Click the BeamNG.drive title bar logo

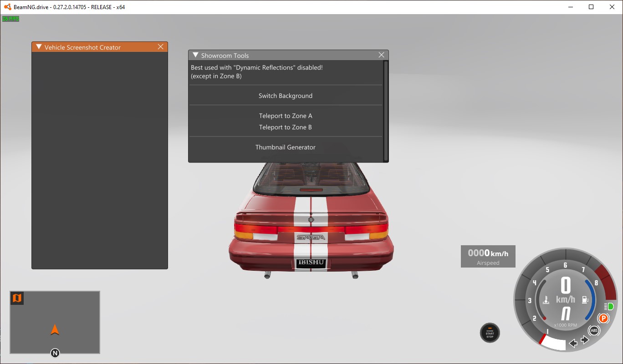[x=7, y=7]
